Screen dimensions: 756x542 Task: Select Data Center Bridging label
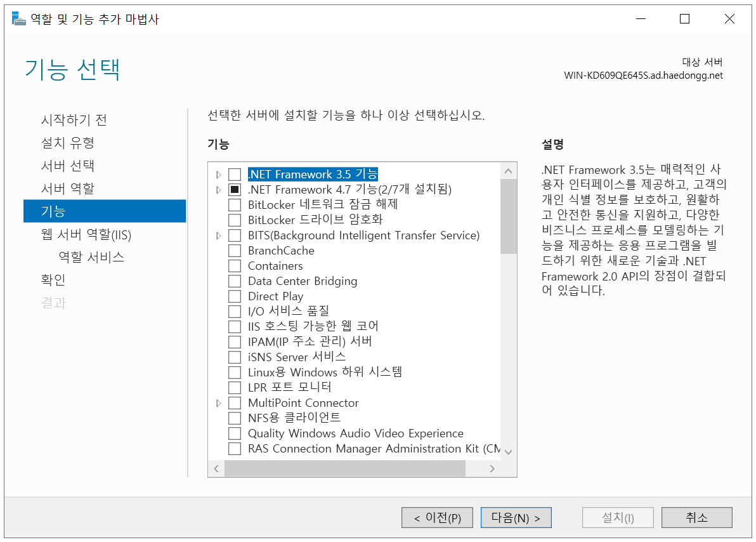click(x=303, y=281)
